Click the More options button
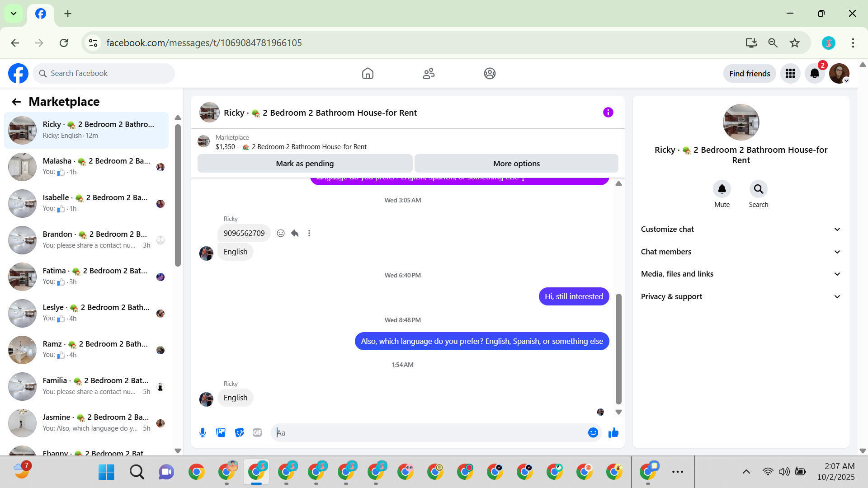 click(516, 164)
